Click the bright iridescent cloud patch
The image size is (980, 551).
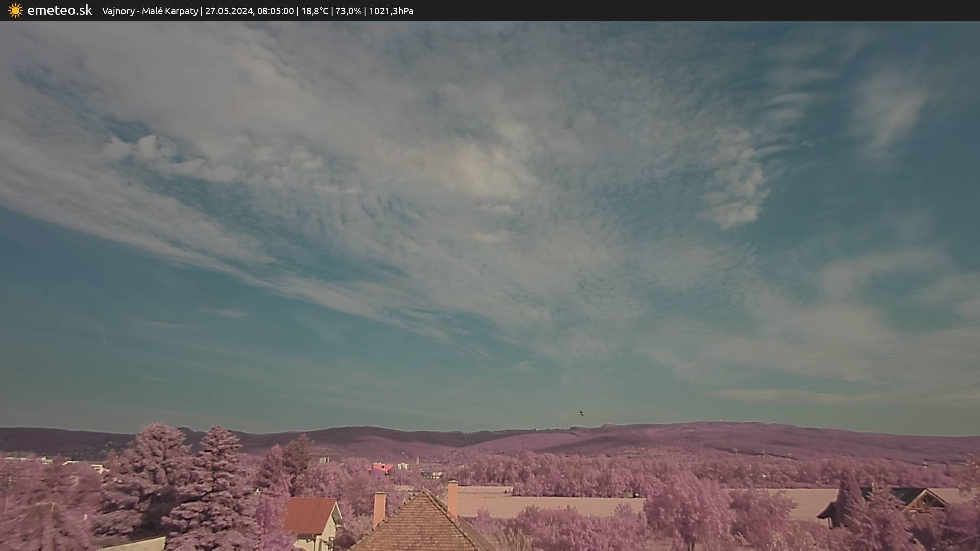pos(475,168)
